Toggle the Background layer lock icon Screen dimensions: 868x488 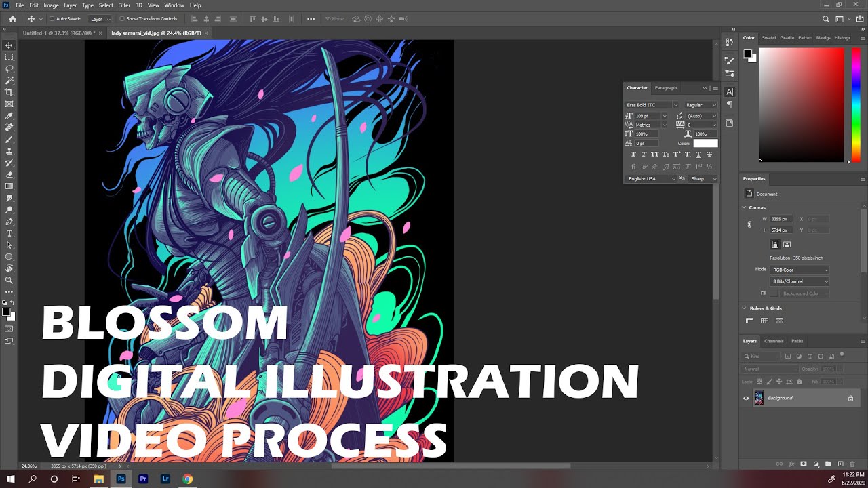(x=850, y=399)
